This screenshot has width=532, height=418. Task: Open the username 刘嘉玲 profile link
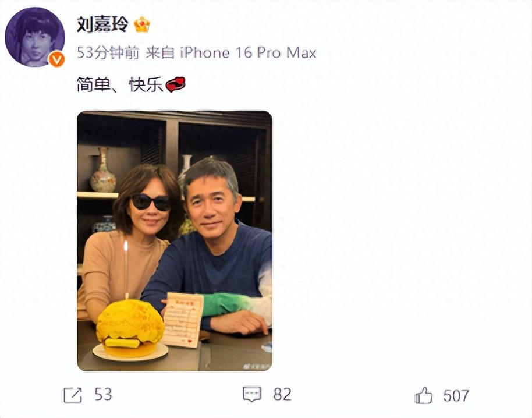tap(103, 24)
